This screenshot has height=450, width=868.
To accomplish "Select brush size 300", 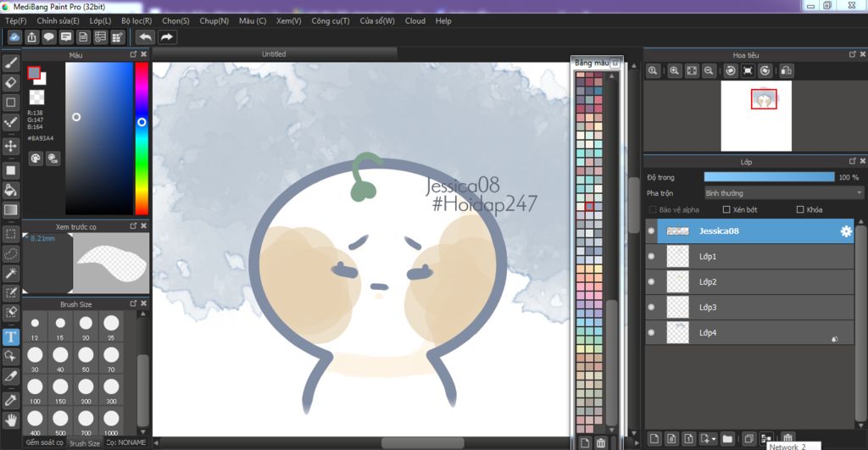I will coord(111,390).
